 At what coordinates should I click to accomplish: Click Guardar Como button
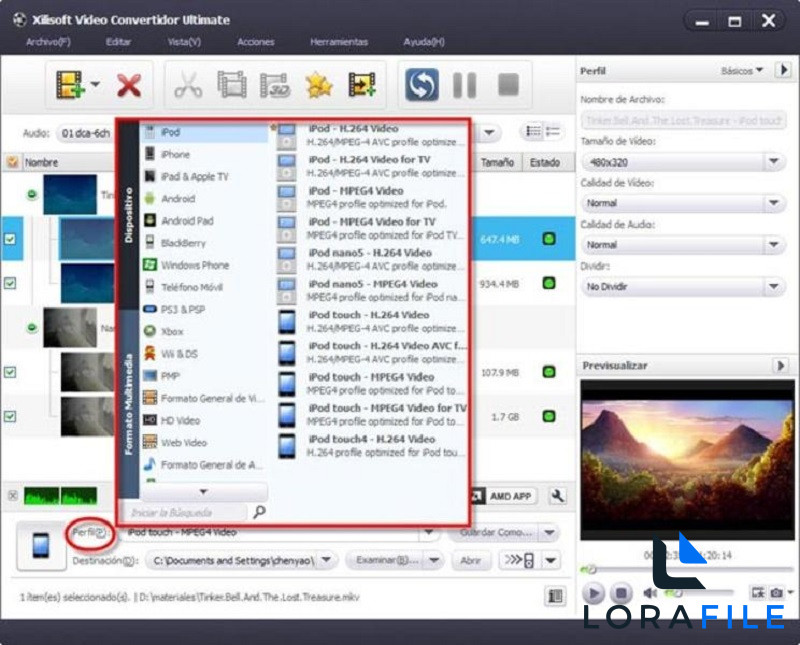(x=493, y=533)
